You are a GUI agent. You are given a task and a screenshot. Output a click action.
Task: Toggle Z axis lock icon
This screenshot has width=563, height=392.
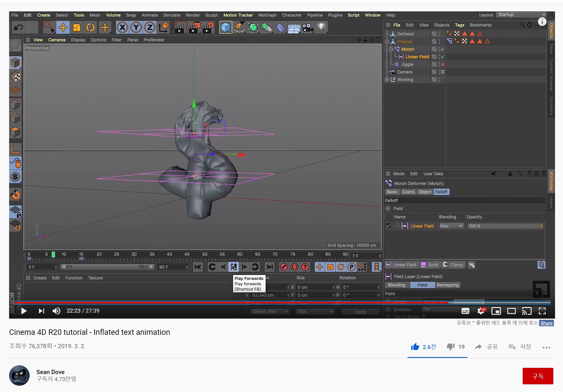(150, 28)
